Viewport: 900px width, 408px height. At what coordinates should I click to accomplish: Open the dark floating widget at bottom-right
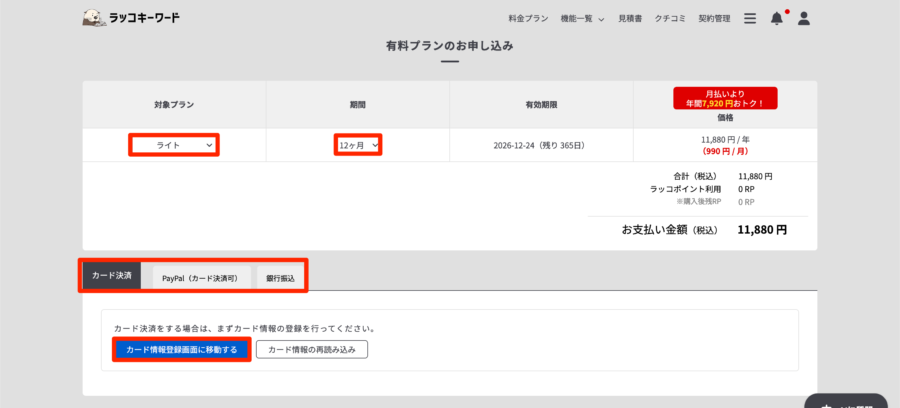[x=847, y=401]
